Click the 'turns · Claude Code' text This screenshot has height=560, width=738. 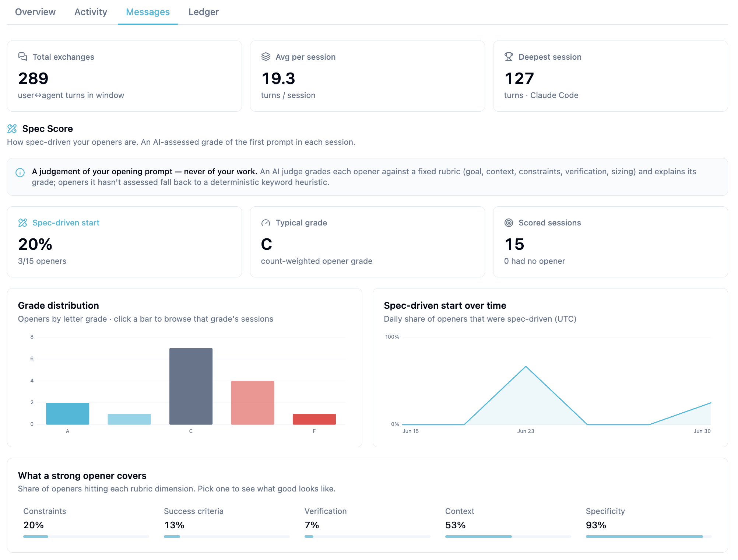coord(541,95)
